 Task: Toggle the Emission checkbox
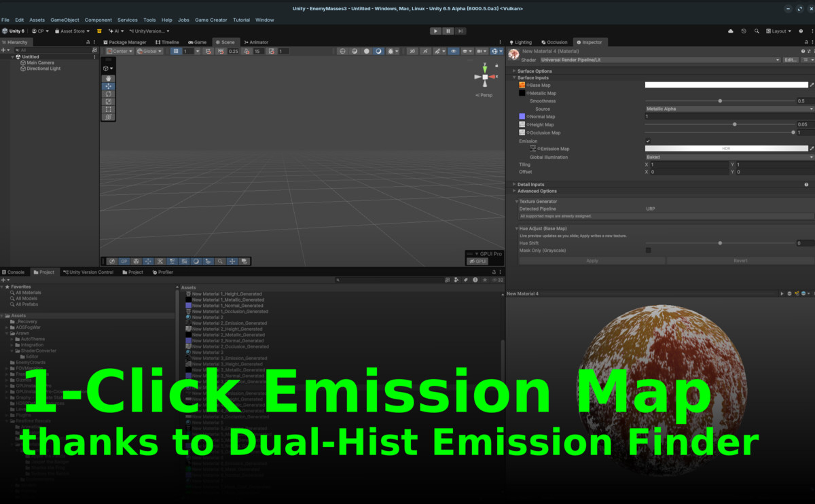[x=648, y=141]
